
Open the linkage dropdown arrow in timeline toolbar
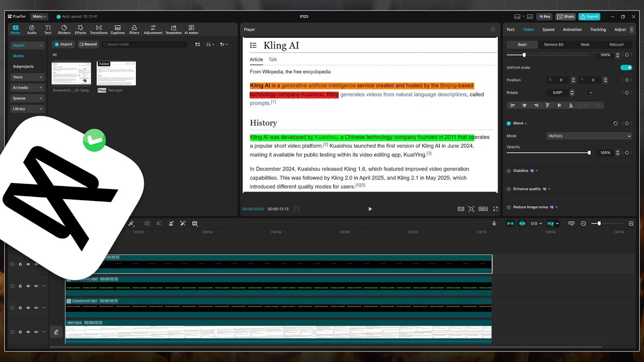coord(541,223)
